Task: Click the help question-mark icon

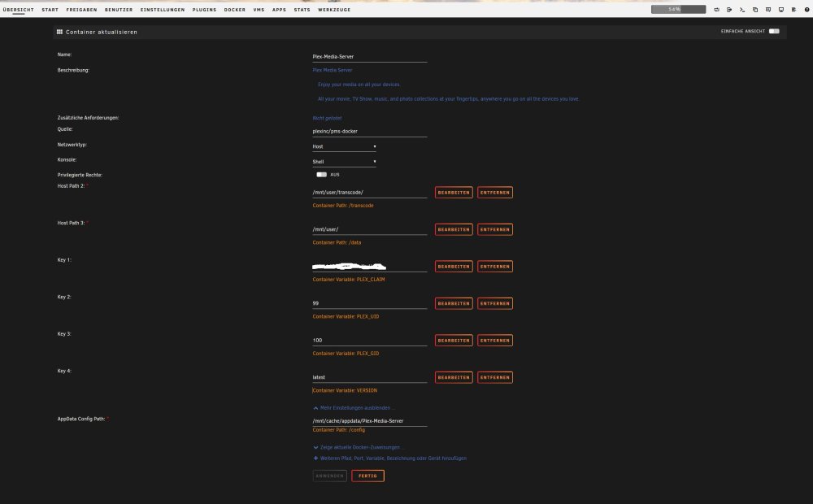Action: click(x=806, y=9)
